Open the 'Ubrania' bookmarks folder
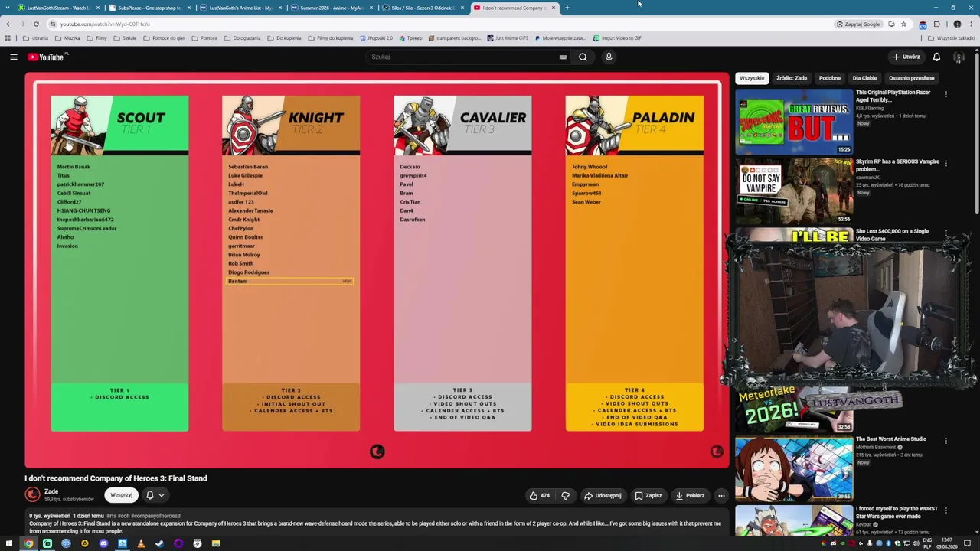 [x=35, y=38]
